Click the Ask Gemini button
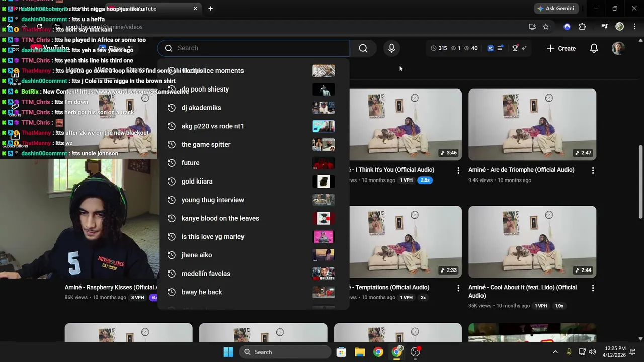This screenshot has height=362, width=644. coord(555,9)
